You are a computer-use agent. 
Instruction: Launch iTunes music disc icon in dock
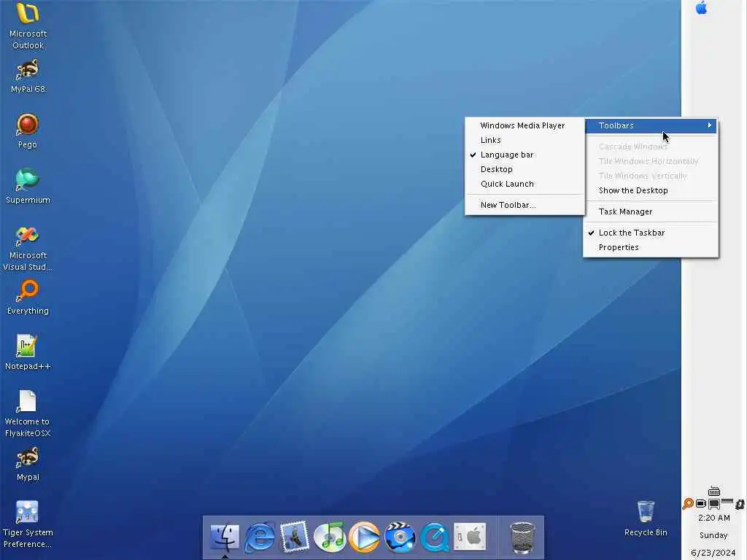(330, 537)
